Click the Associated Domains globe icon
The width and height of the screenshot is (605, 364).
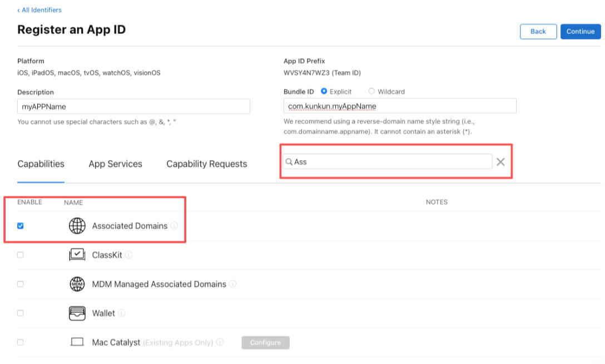point(77,226)
